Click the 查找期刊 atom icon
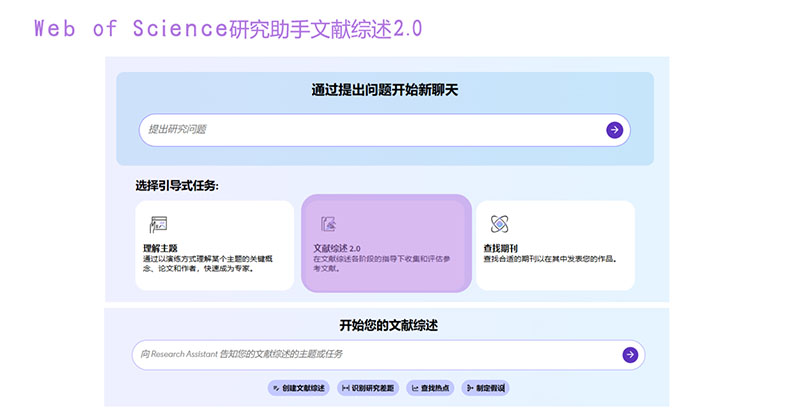 499,224
